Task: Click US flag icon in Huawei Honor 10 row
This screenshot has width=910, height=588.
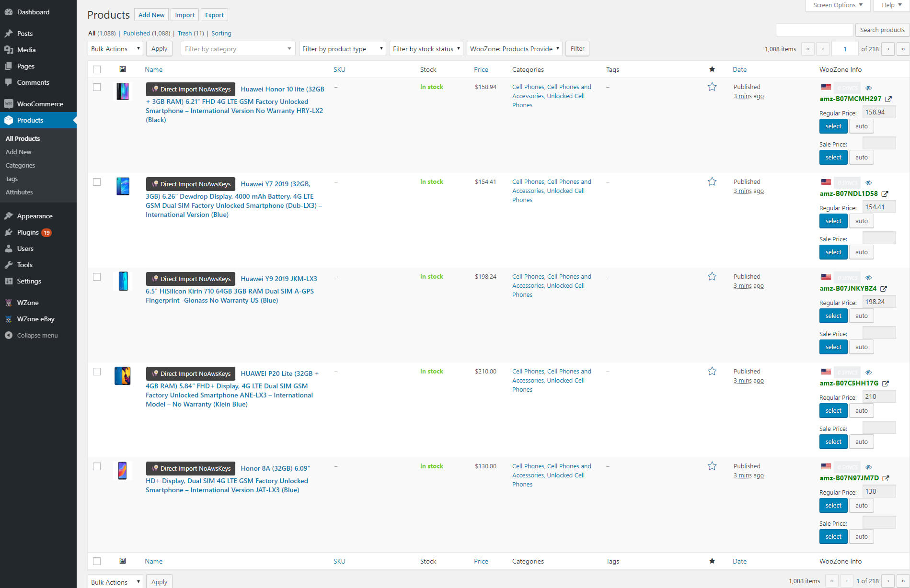Action: pos(826,87)
